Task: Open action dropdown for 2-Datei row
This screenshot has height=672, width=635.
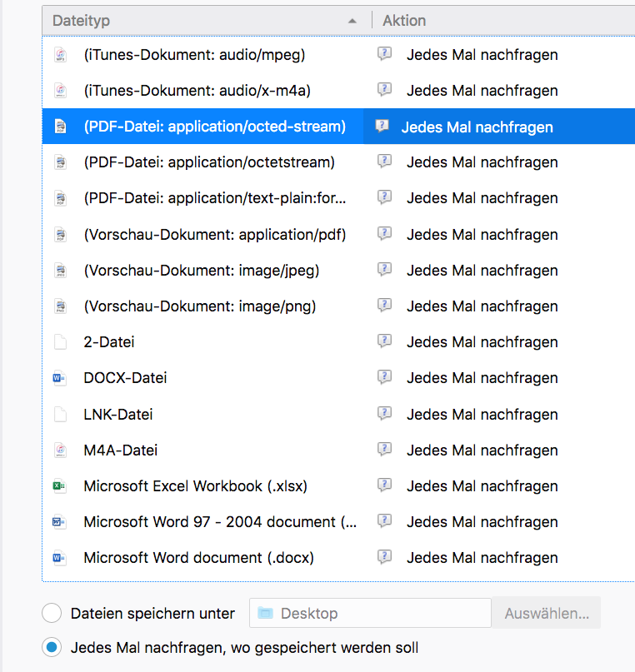Action: [482, 342]
